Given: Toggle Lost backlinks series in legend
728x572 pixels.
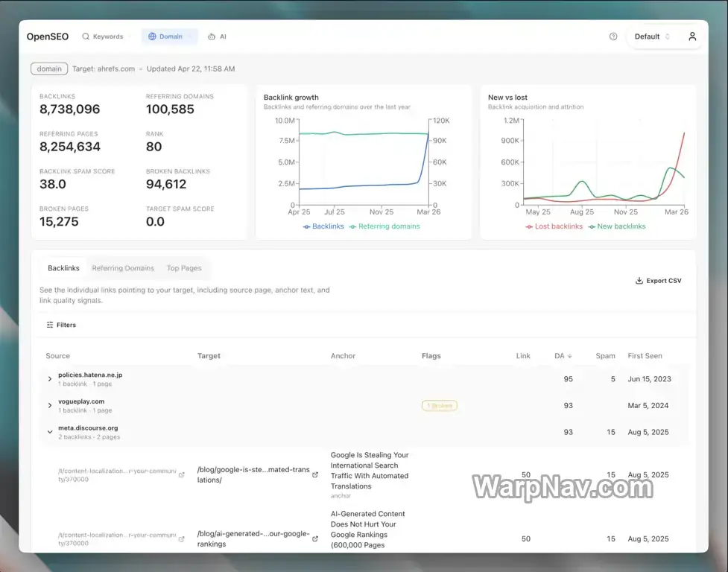Looking at the screenshot, I should [554, 226].
